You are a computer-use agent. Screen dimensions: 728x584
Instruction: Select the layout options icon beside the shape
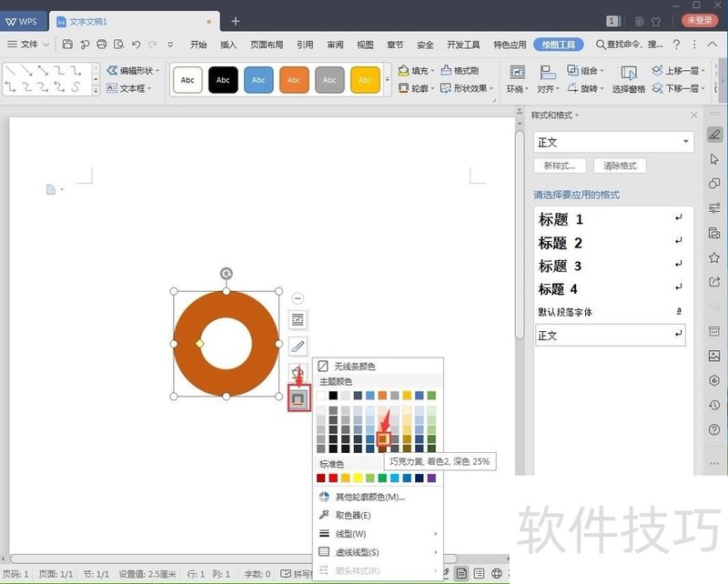(298, 320)
